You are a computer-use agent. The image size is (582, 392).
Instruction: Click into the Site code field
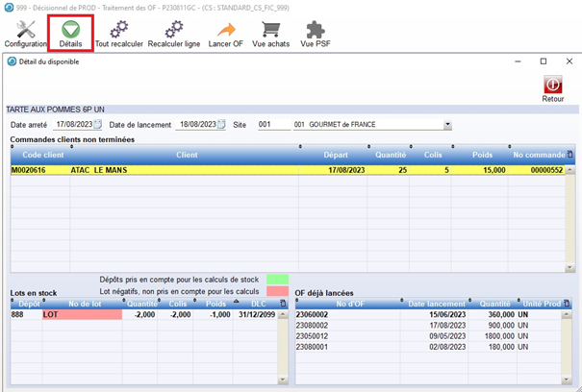[272, 125]
